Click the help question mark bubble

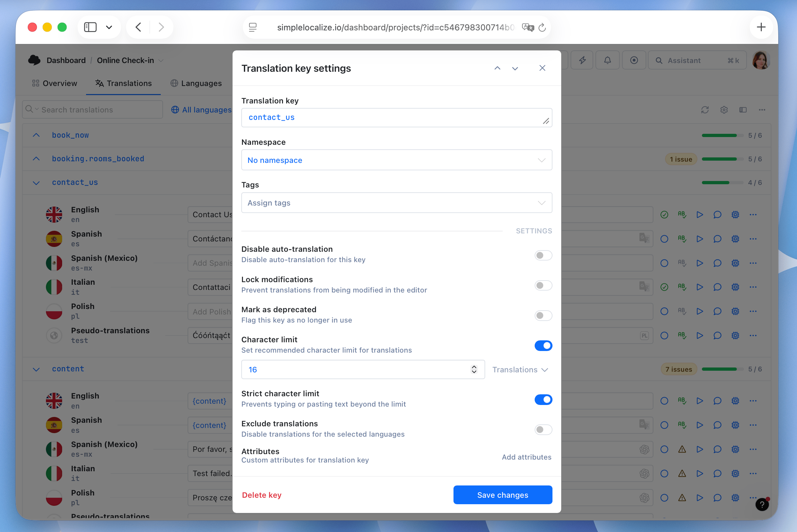[x=762, y=505]
